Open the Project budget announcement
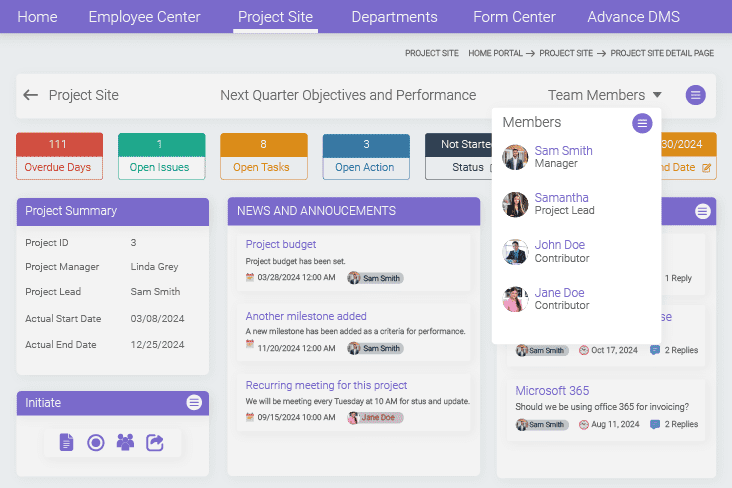This screenshot has width=732, height=488. click(x=281, y=244)
